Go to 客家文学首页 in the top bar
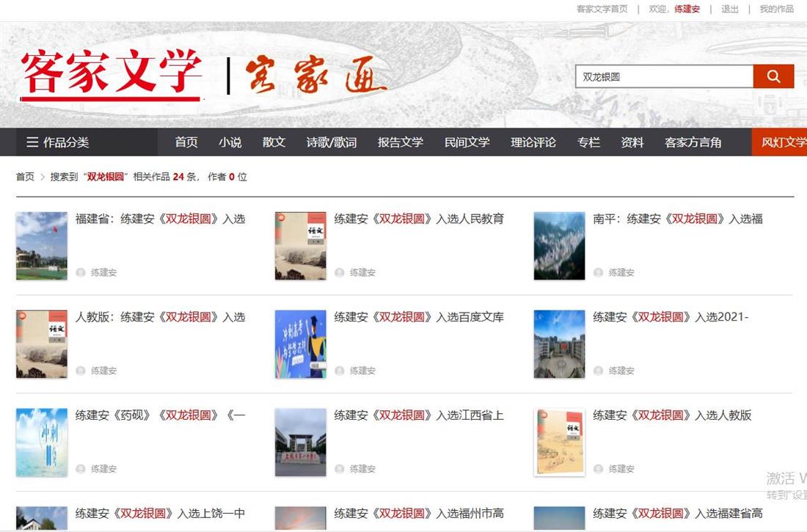This screenshot has width=807, height=532. point(602,9)
